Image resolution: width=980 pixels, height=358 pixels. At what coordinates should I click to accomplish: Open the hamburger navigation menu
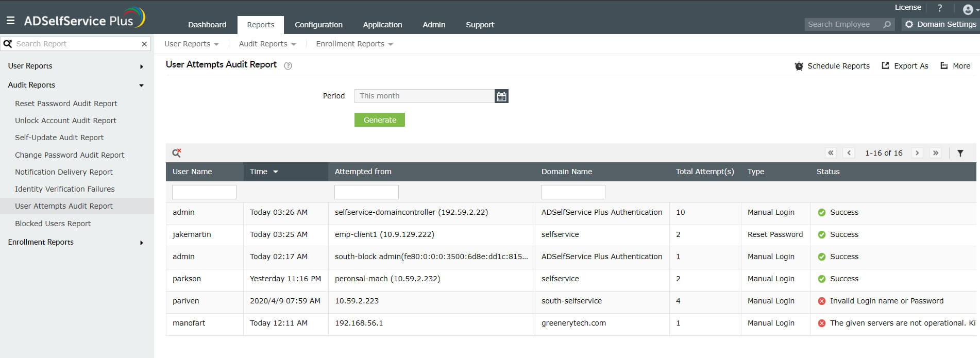point(10,21)
